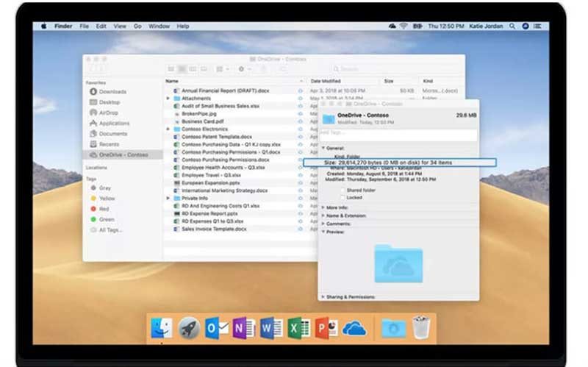Open the Downloads folder stack in Dock

coord(393,328)
